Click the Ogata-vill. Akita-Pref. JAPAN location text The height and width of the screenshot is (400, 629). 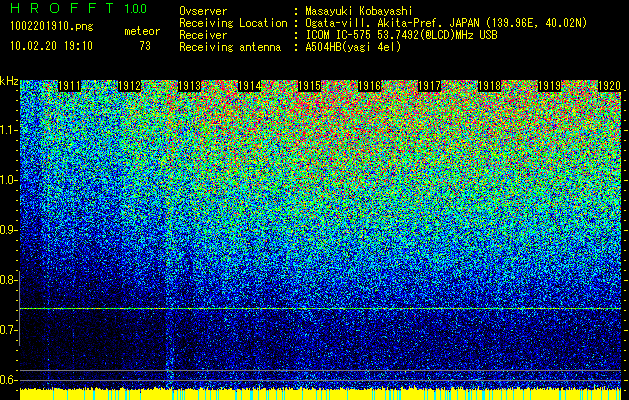[x=446, y=23]
